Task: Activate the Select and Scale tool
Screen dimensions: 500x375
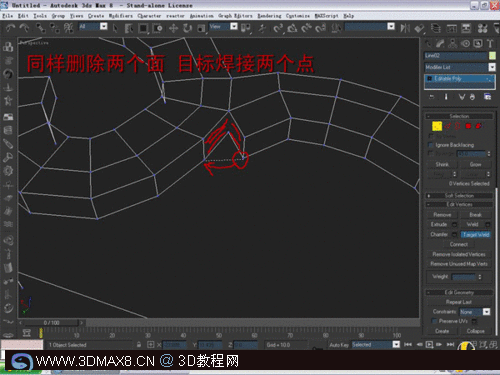Action: pyautogui.click(x=201, y=28)
